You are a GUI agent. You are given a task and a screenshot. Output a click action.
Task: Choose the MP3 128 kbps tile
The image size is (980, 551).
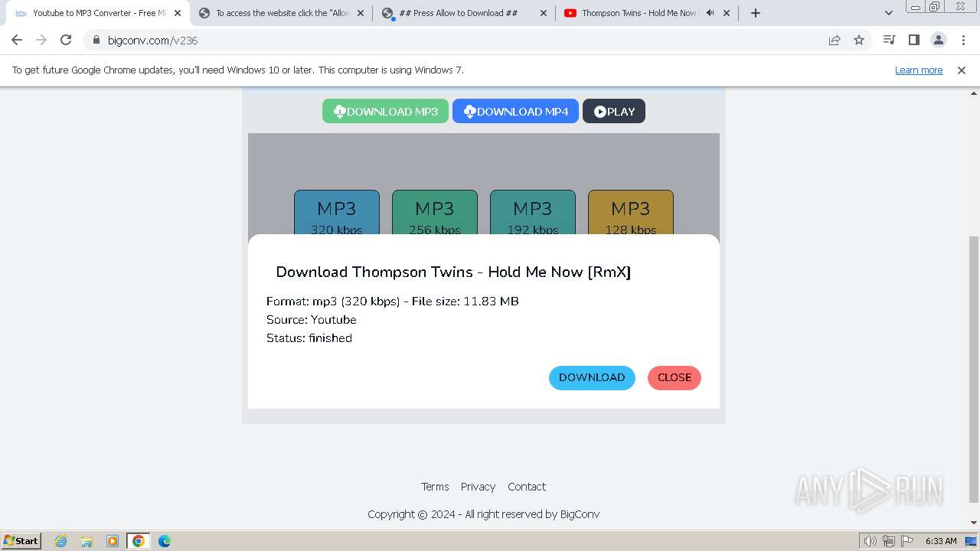click(631, 213)
